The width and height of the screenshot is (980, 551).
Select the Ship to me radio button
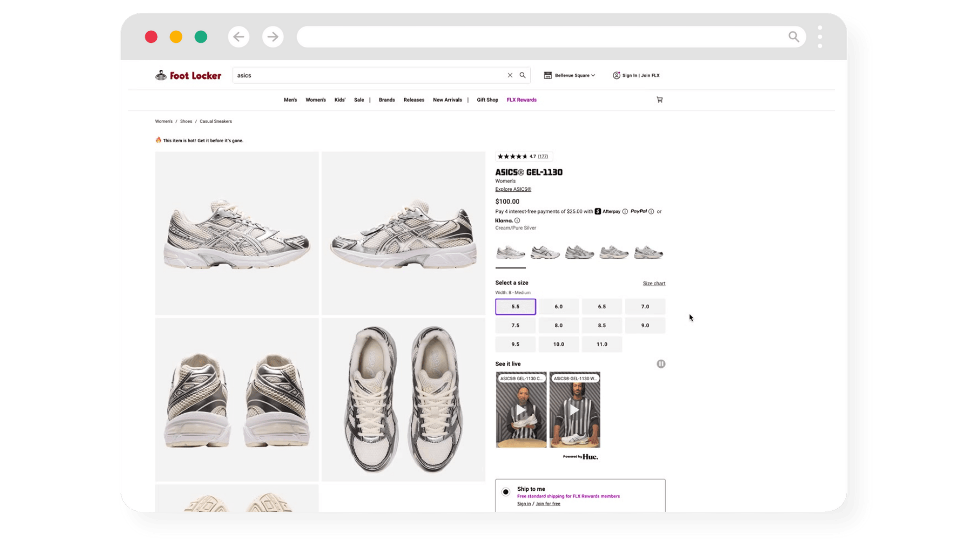(506, 492)
